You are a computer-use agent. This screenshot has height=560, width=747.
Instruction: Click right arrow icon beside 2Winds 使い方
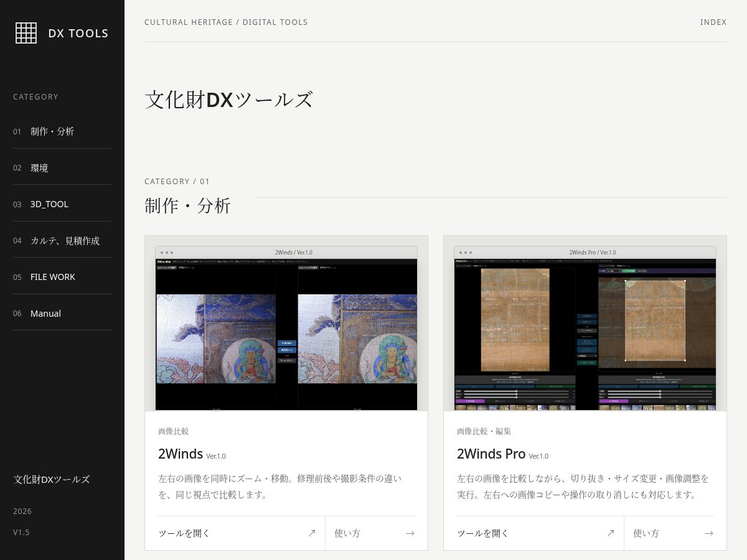pyautogui.click(x=410, y=533)
